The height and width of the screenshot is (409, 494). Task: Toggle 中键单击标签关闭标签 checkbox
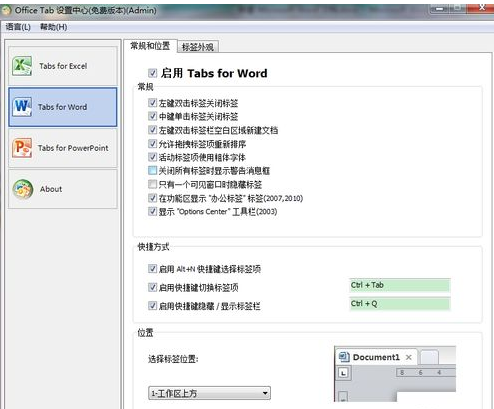(x=152, y=116)
